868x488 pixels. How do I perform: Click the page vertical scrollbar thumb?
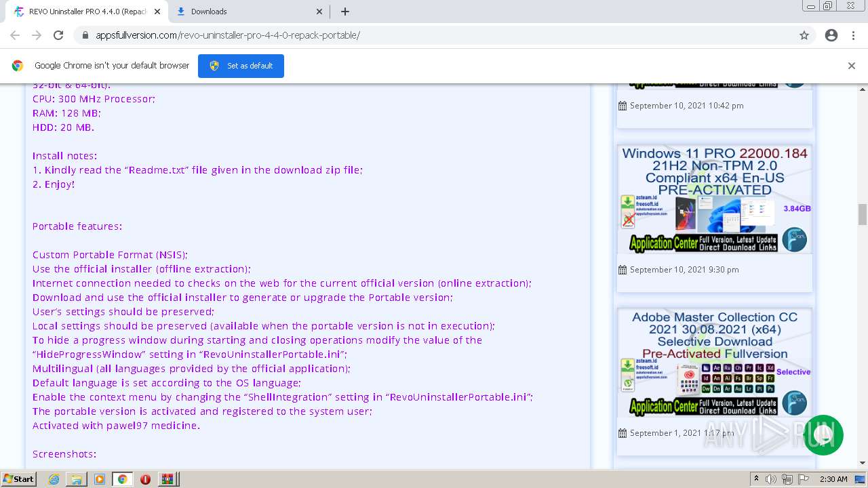863,214
